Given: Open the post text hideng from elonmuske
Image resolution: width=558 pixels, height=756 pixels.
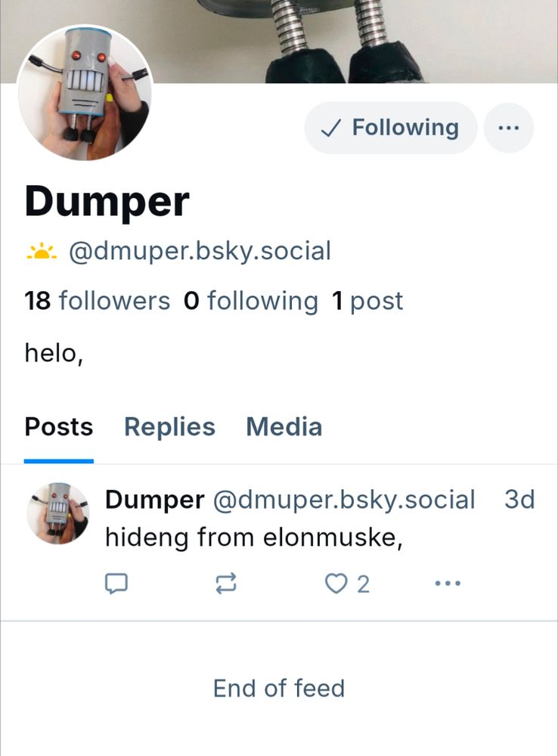Looking at the screenshot, I should coord(253,538).
